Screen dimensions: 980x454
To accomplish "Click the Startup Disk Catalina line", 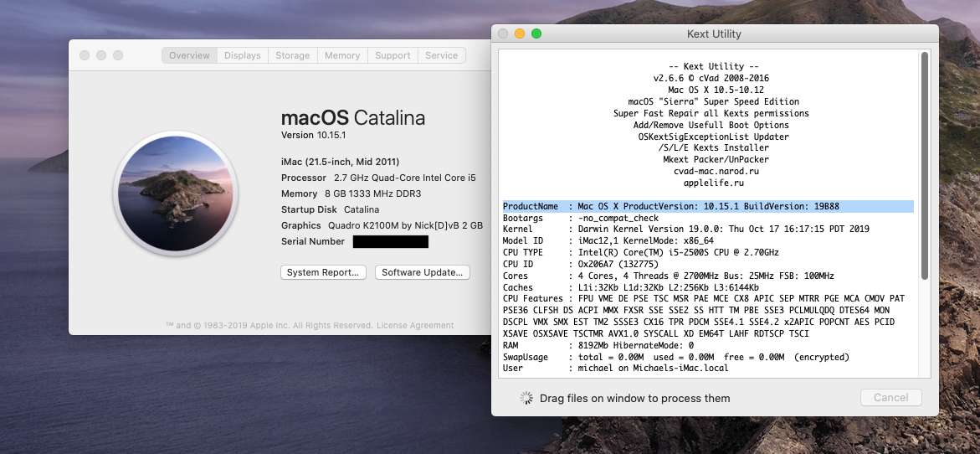I will [x=330, y=209].
